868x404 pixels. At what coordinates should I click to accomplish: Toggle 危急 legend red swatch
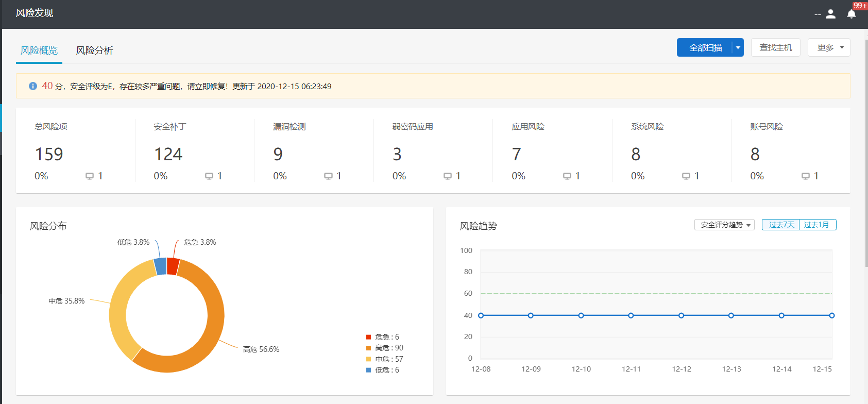coord(368,337)
